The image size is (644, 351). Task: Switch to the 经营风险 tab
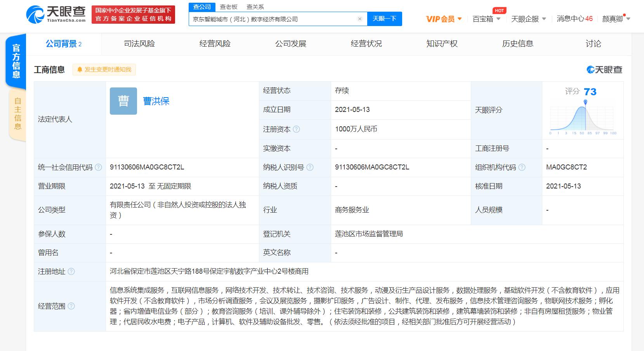click(215, 44)
